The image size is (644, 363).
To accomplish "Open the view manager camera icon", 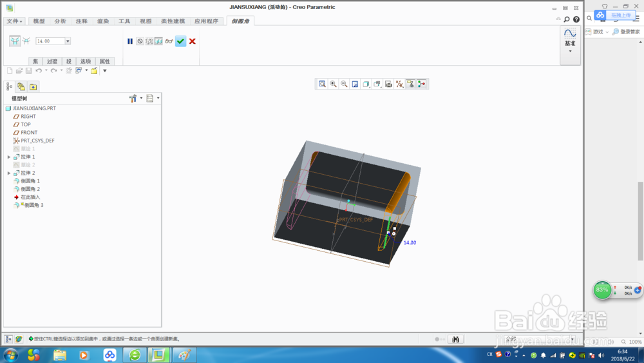I will click(388, 84).
